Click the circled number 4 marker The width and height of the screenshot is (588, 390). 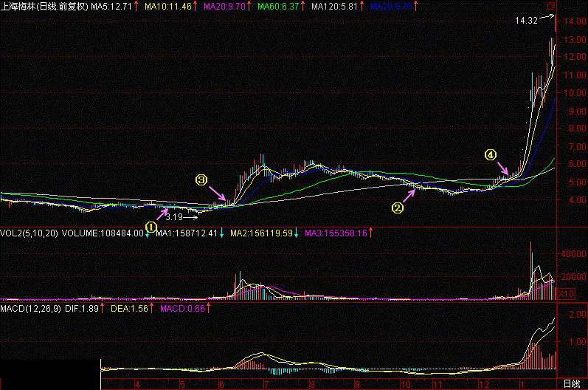point(490,155)
